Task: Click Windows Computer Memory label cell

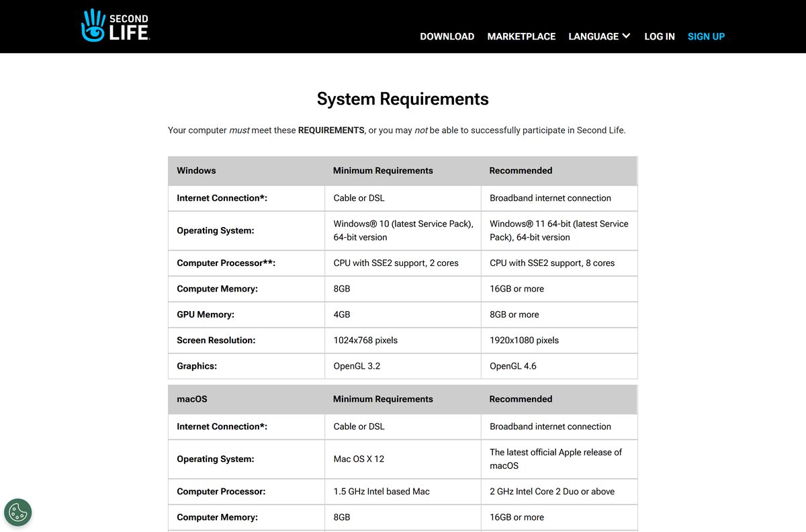Action: click(247, 289)
